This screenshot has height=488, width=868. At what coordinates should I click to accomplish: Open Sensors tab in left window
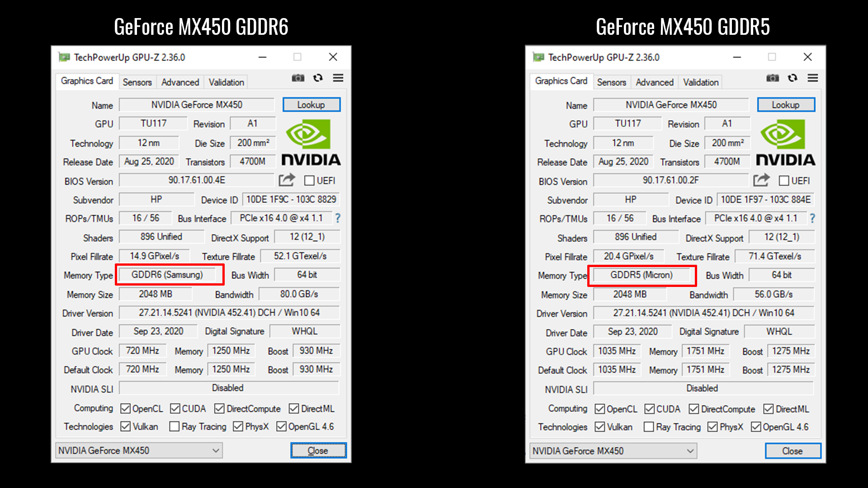137,82
